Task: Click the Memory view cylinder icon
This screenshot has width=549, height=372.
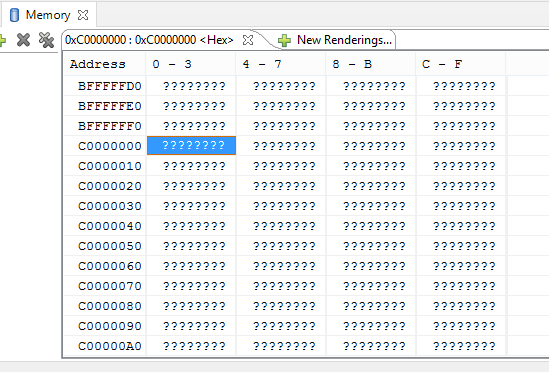Action: click(x=14, y=15)
